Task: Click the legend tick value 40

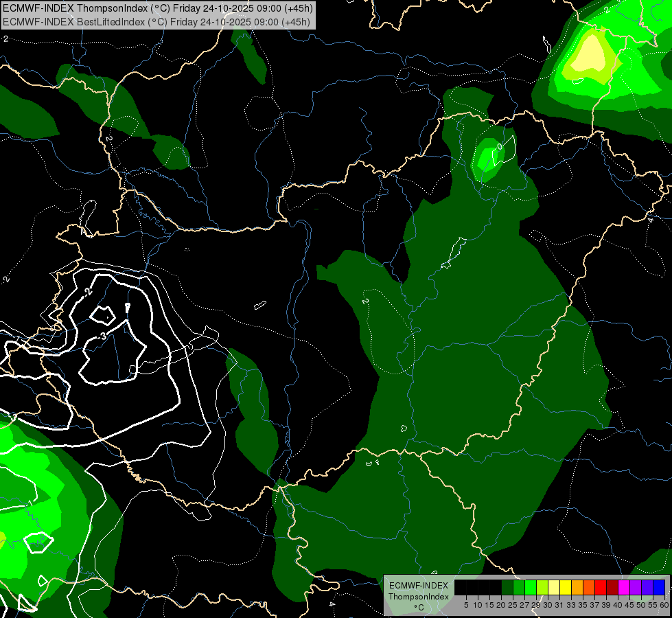Action: coord(618,605)
